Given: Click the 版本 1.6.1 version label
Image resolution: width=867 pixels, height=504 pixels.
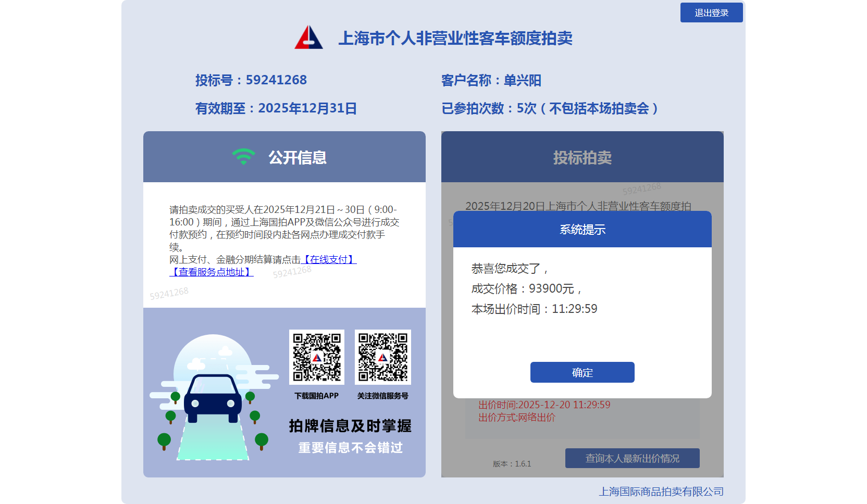Looking at the screenshot, I should 512,464.
